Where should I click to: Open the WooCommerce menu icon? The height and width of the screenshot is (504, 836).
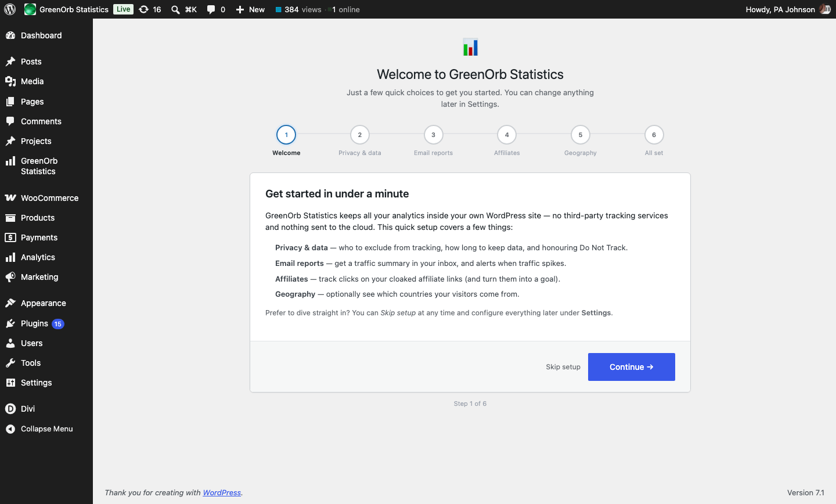click(10, 198)
